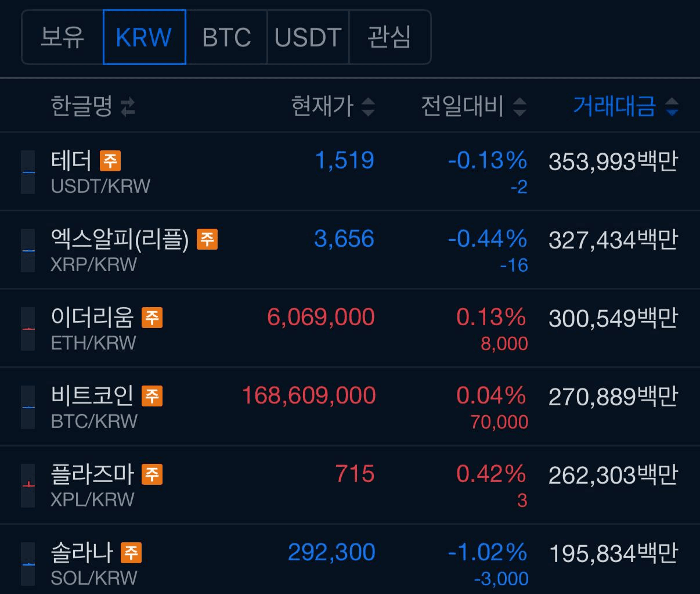
Task: Click the orange 주 badge next to 테더
Action: [x=110, y=160]
